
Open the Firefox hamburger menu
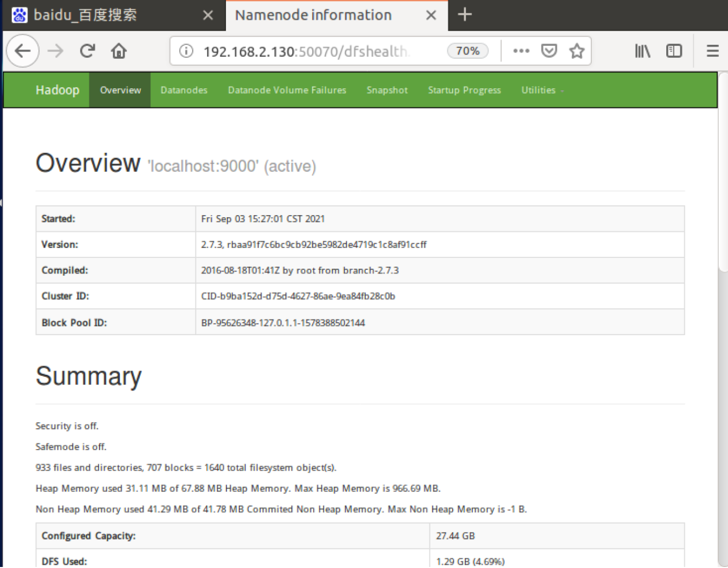[x=712, y=50]
